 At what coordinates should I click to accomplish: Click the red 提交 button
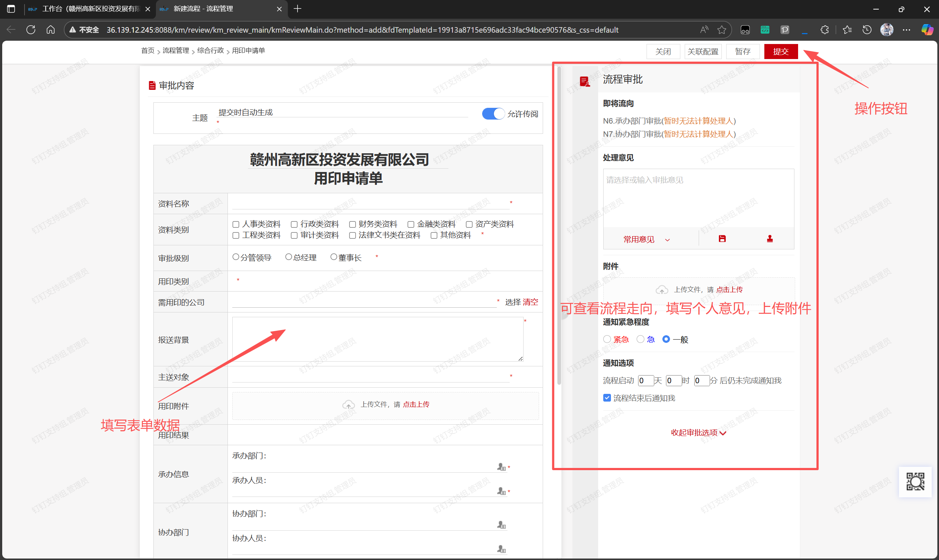click(x=780, y=51)
